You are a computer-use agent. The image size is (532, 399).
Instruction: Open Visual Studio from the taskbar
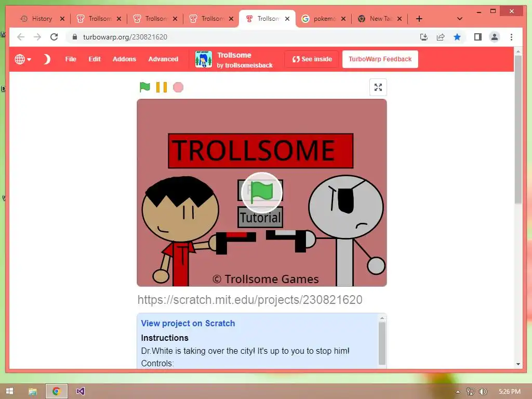[81, 391]
